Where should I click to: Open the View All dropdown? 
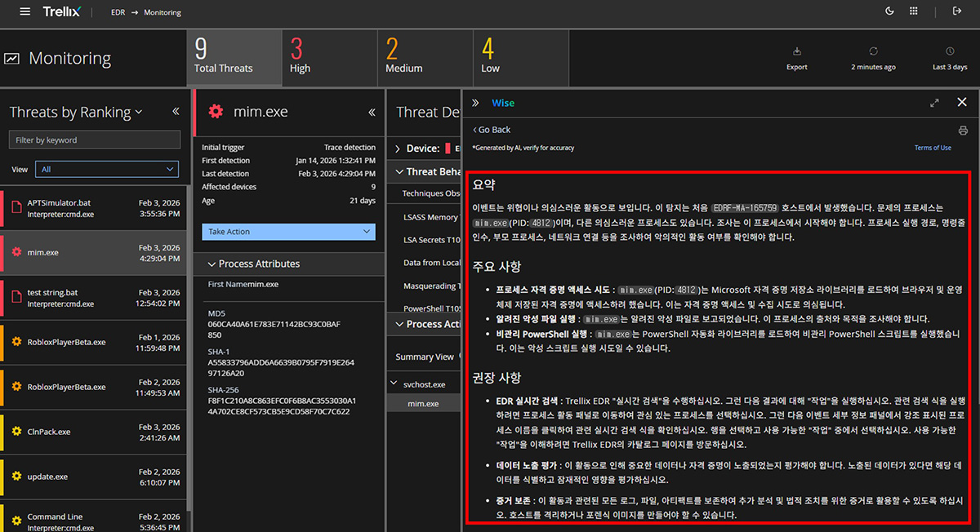pyautogui.click(x=107, y=169)
